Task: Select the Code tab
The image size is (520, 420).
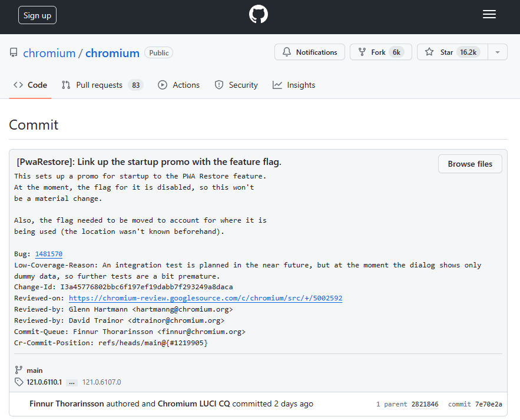Action: [x=31, y=85]
